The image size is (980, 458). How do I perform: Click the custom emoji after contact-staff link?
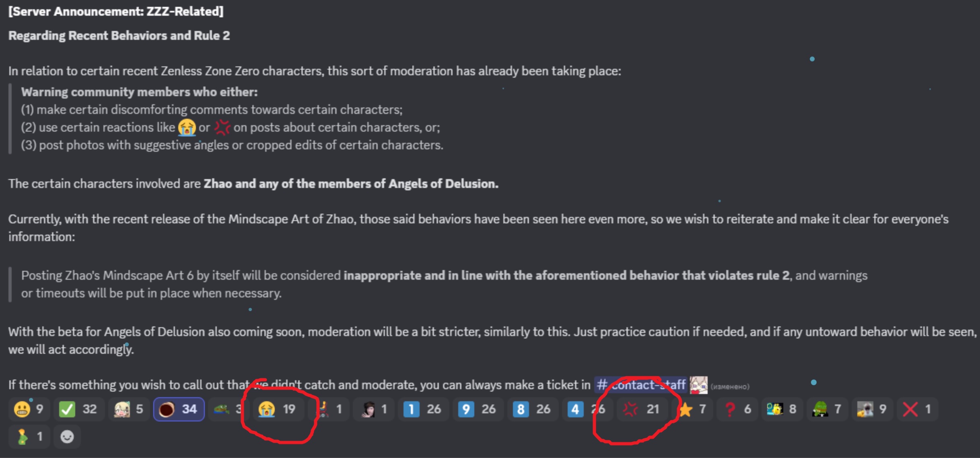699,385
